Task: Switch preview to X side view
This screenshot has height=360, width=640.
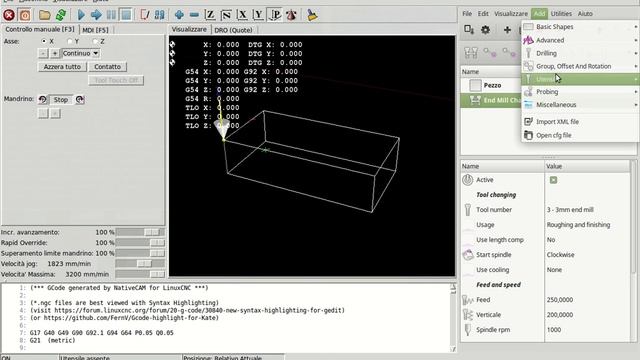Action: coord(242,15)
